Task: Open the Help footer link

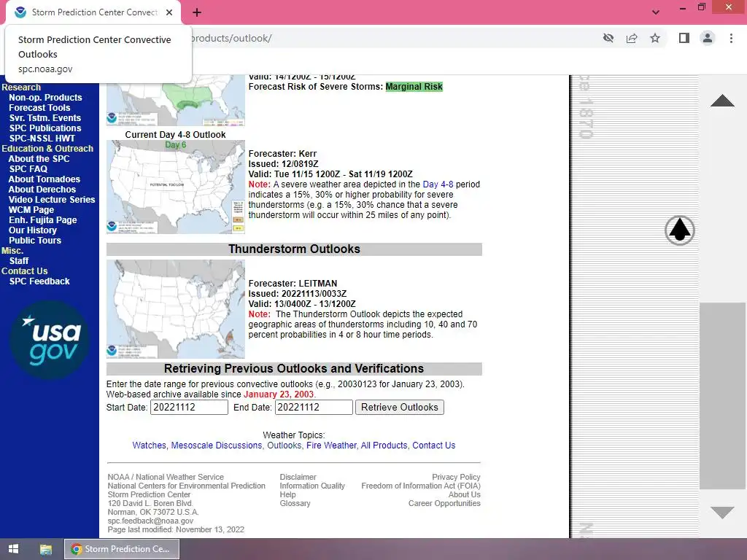Action: click(287, 495)
